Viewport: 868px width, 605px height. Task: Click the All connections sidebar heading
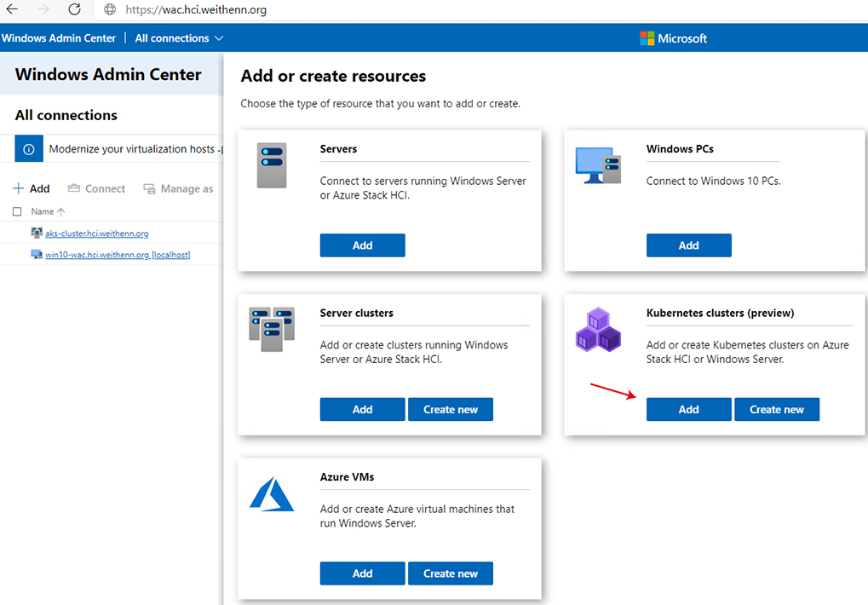66,115
